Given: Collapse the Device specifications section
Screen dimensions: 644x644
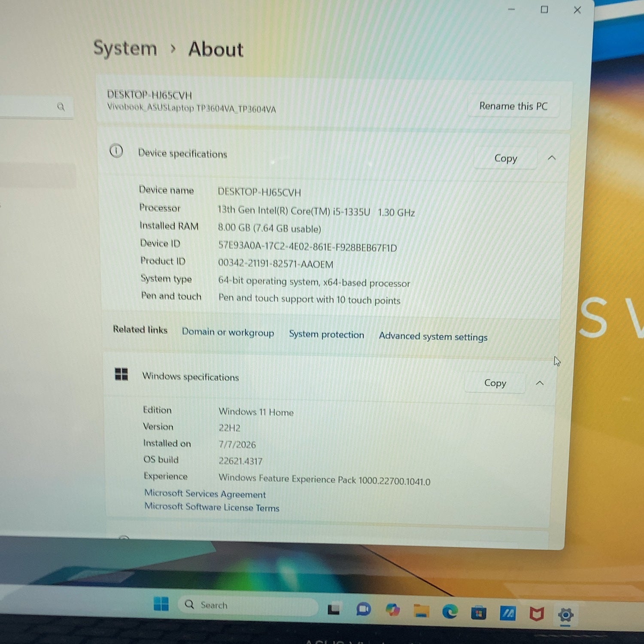Looking at the screenshot, I should coord(552,158).
